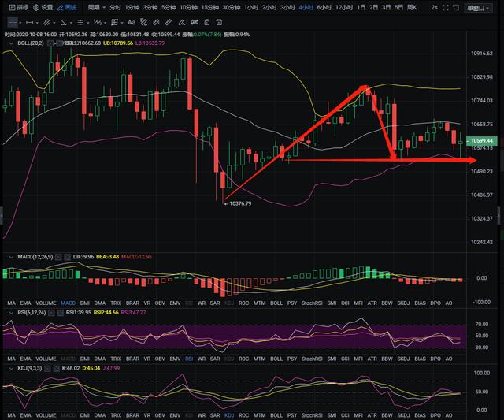Select the crosshair cursor tool
This screenshot has height=420, width=504.
pyautogui.click(x=13, y=23)
